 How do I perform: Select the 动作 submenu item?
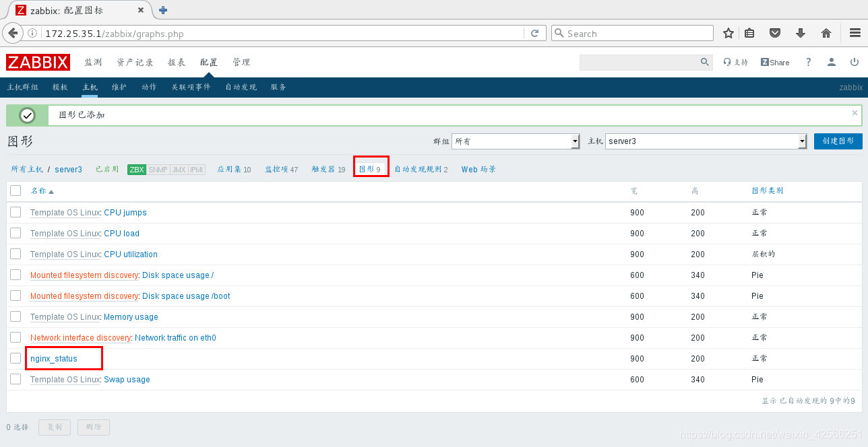[149, 88]
